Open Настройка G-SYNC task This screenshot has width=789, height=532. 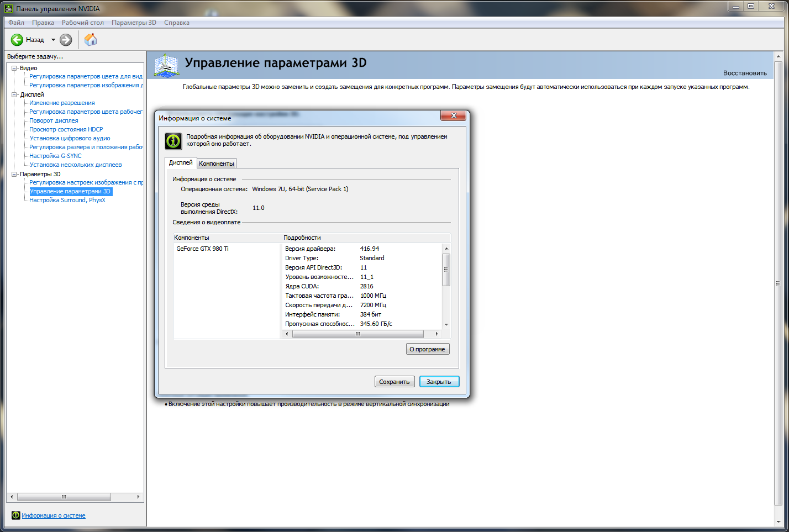coord(55,156)
